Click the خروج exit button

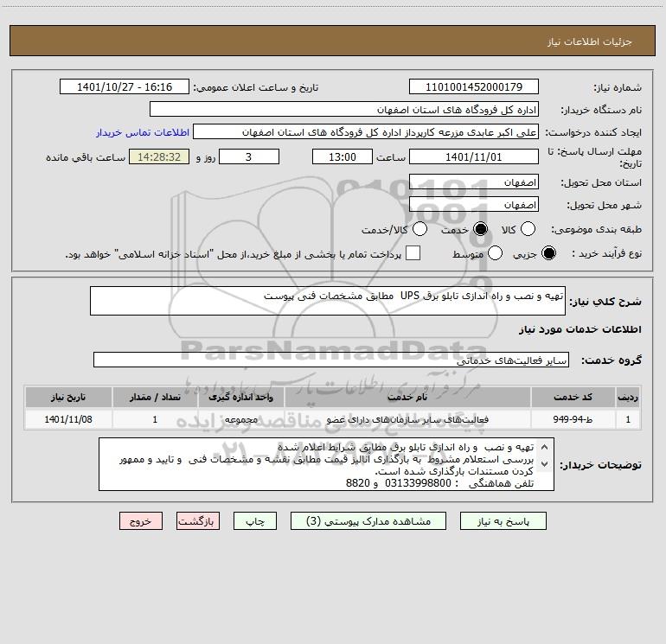click(141, 521)
